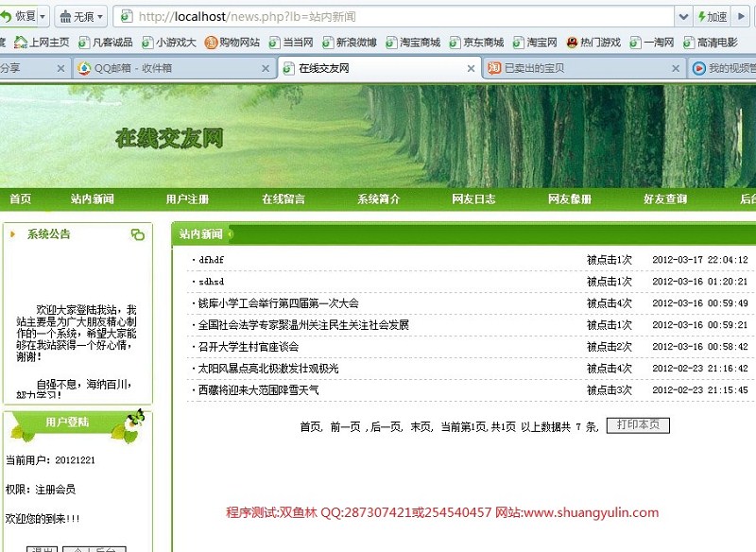Open 全国社会法学专家聚温州 news item
This screenshot has height=552, width=756.
point(303,325)
